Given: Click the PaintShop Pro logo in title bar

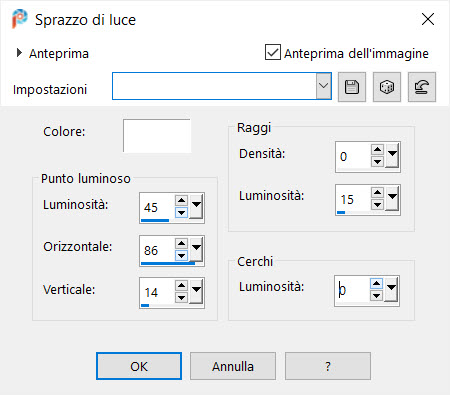Looking at the screenshot, I should (x=19, y=19).
